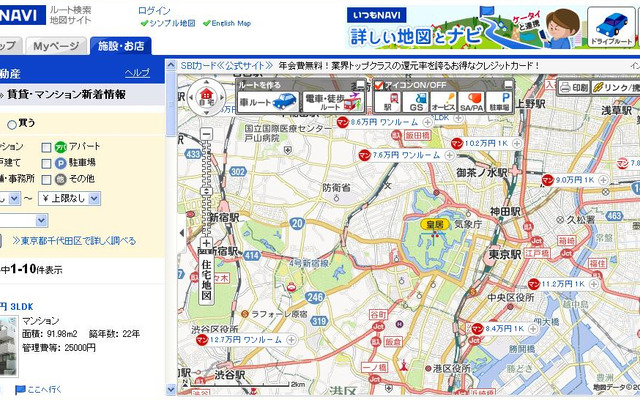Expand plus icon beside 10.2万円 1K listing
The image size is (640, 400).
coord(517,144)
